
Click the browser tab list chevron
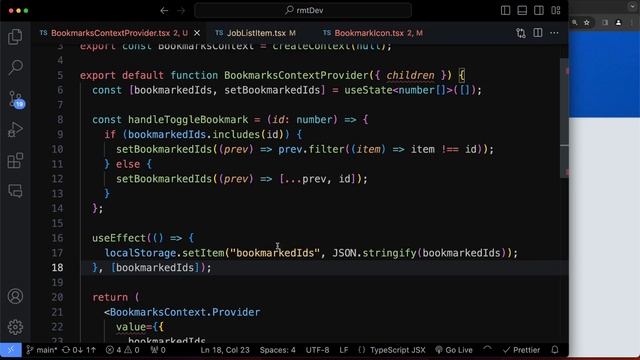[x=632, y=6]
